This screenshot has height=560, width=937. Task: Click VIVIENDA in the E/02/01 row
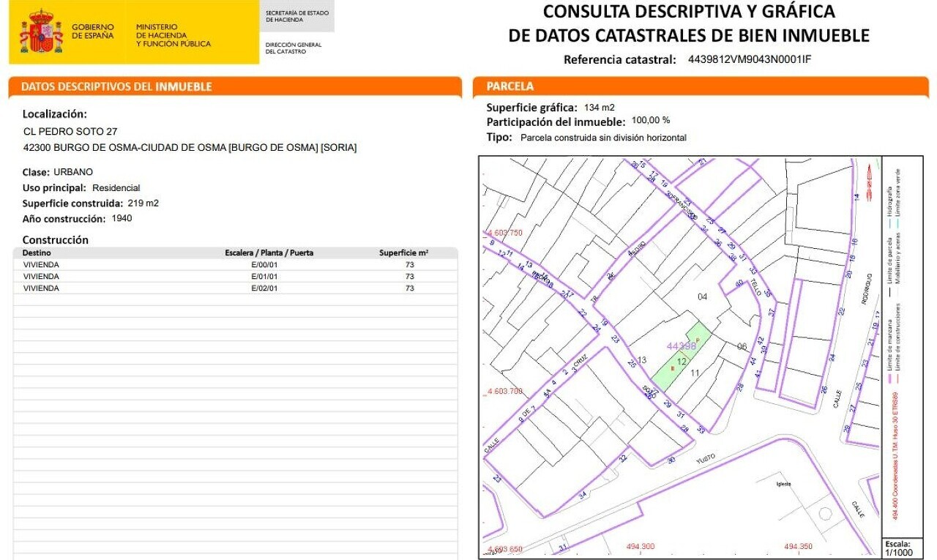(41, 288)
